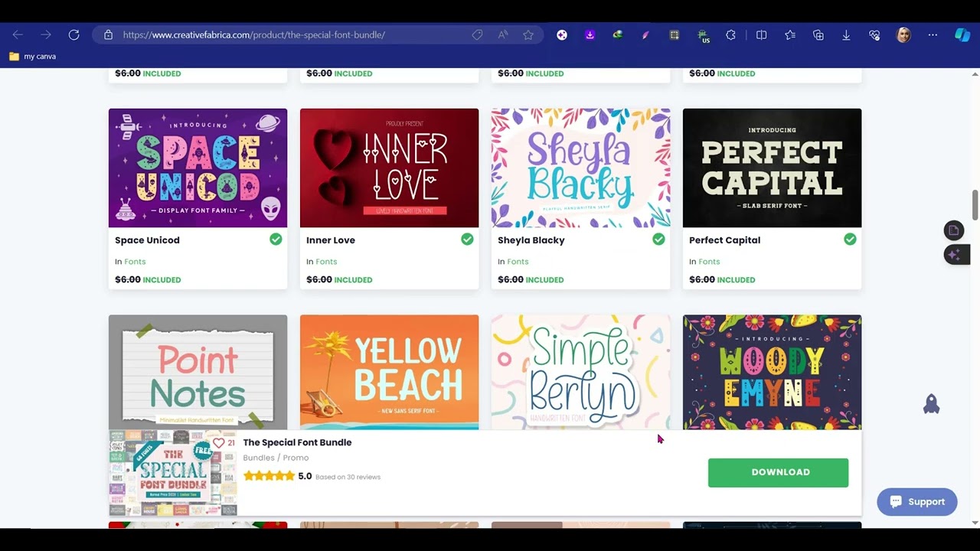Click the creativefabrica.com address bar URL

click(253, 34)
